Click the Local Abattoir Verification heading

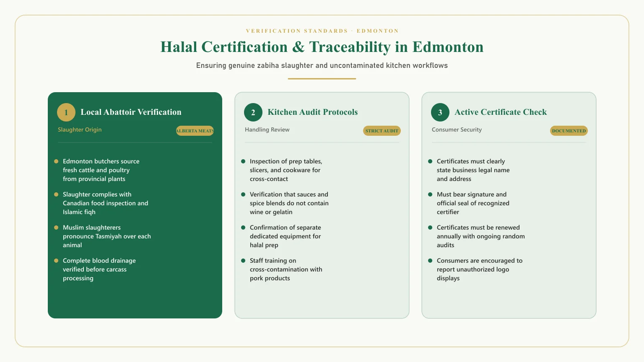tap(131, 112)
